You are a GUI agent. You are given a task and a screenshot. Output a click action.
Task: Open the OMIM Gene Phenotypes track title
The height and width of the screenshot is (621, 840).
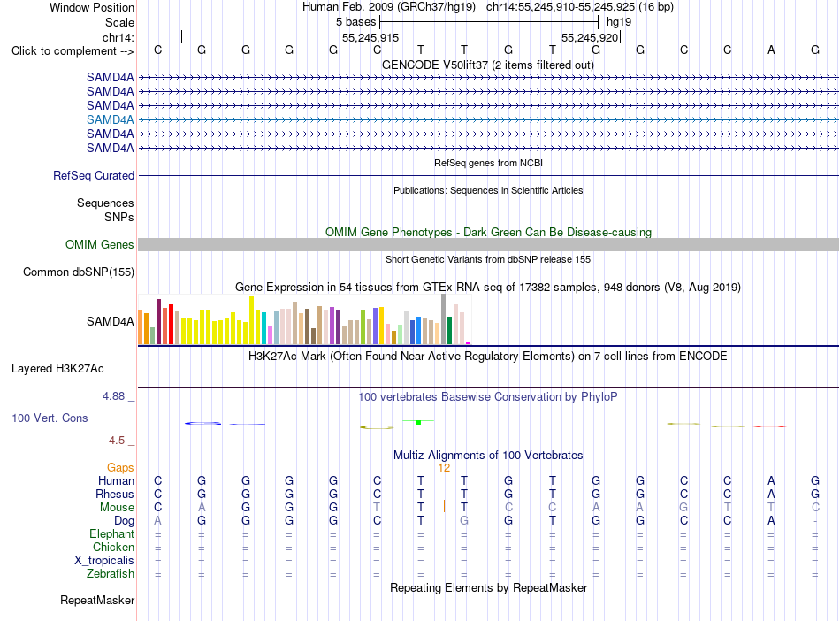488,232
